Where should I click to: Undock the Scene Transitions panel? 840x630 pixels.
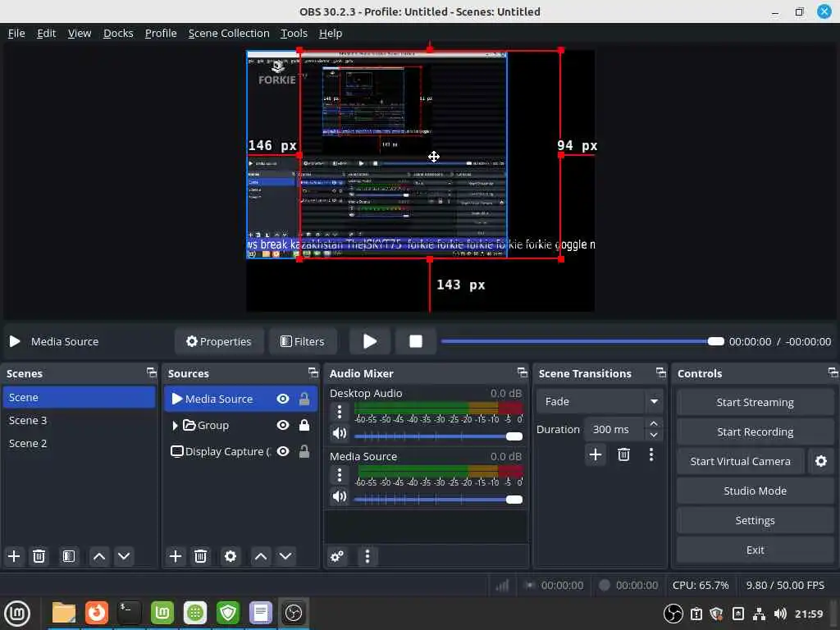point(661,372)
